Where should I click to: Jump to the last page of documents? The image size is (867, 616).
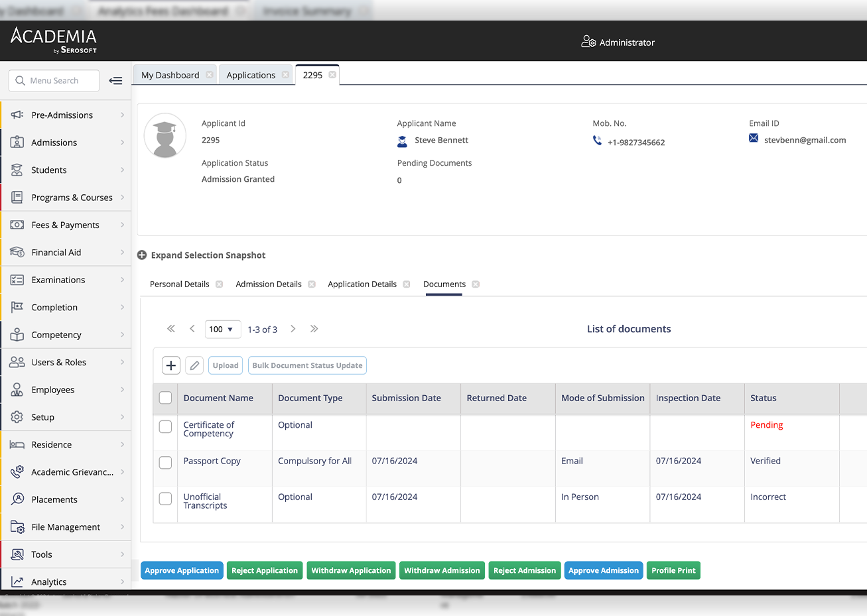coord(314,329)
